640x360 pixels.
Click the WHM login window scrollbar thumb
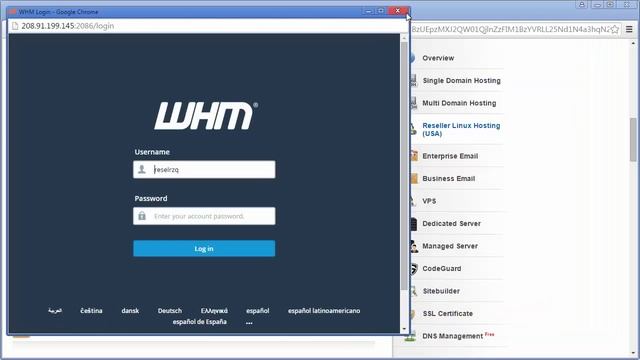pos(404,165)
